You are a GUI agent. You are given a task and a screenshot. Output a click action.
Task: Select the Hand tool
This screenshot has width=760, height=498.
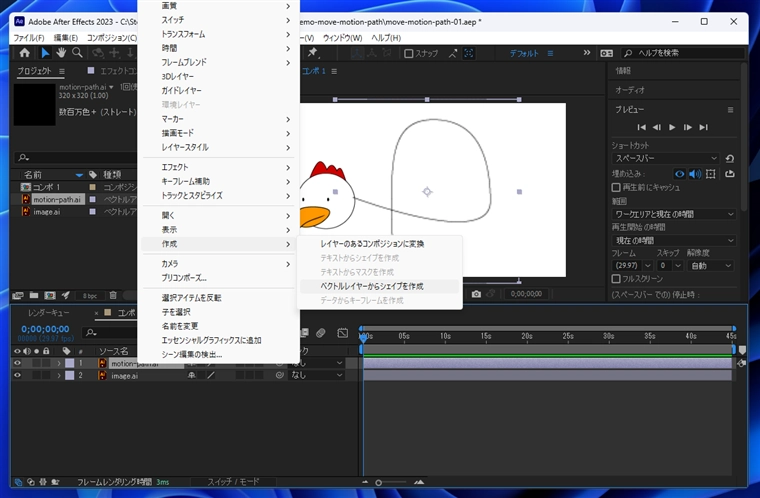point(61,53)
